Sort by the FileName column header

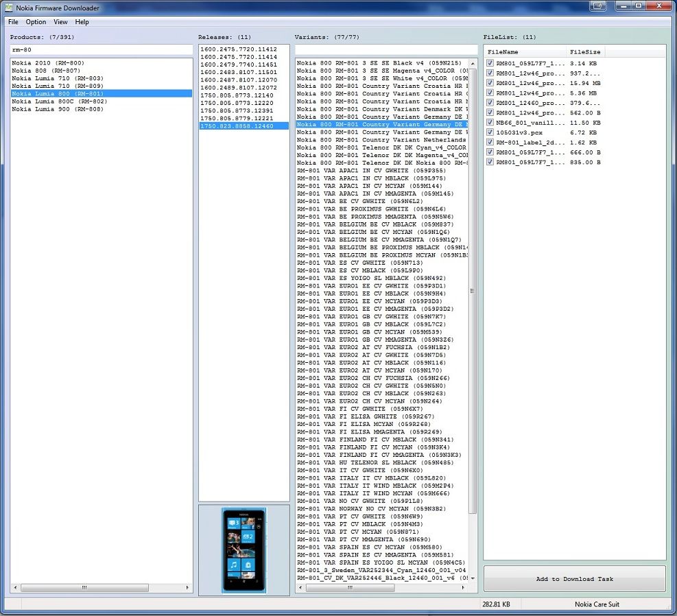click(x=525, y=52)
